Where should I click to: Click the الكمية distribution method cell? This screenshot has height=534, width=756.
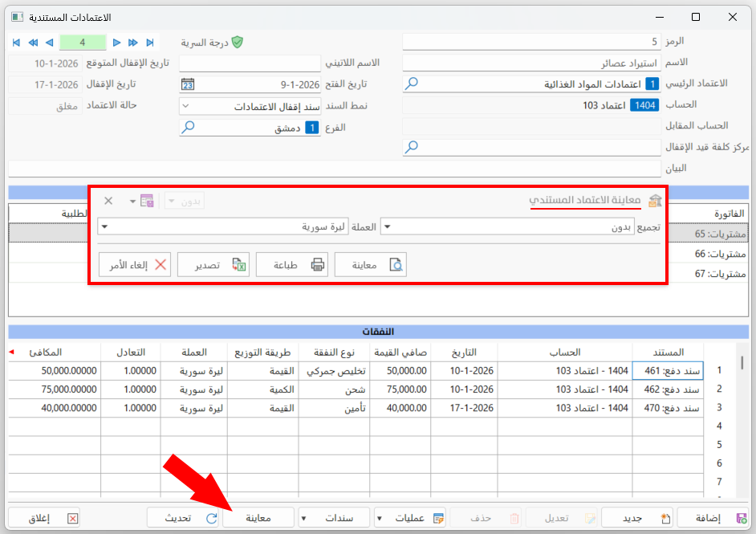click(x=262, y=389)
